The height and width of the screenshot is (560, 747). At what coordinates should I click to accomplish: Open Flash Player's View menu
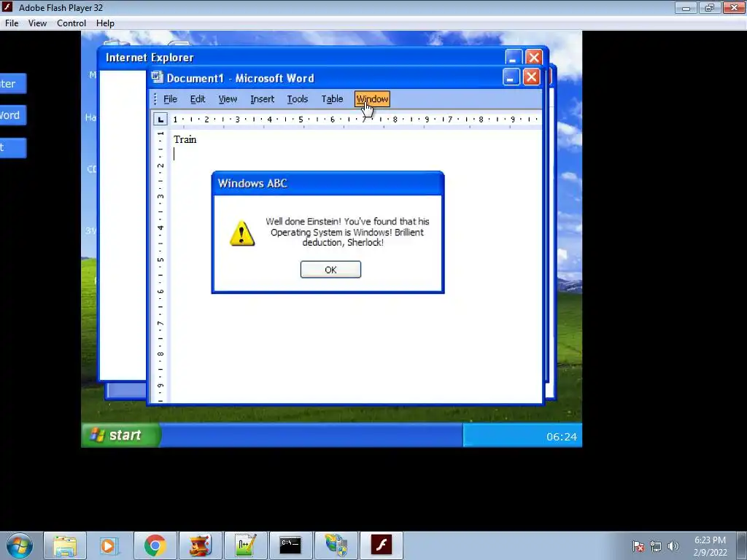[37, 23]
